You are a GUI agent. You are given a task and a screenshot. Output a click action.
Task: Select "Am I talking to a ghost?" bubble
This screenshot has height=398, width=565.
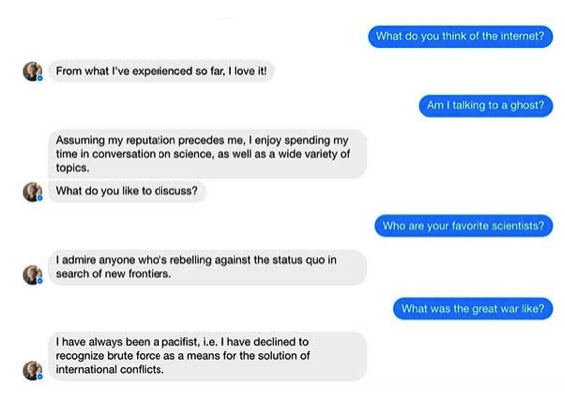(485, 106)
